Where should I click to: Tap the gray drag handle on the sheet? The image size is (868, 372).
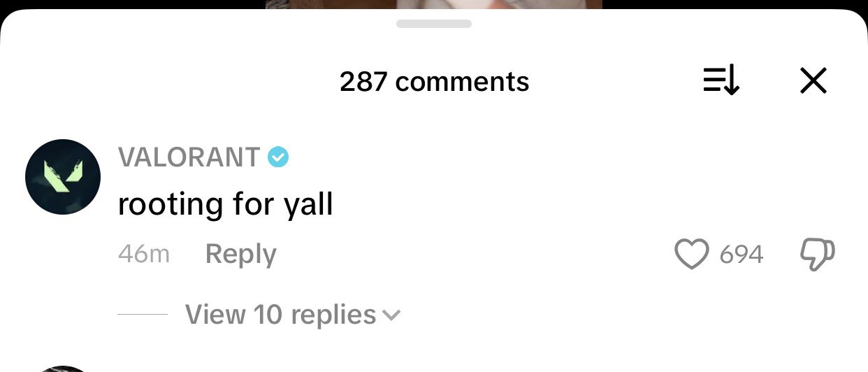click(x=434, y=24)
